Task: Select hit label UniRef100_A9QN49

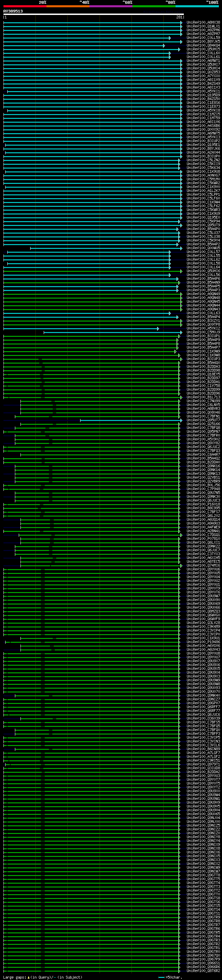Action: click(x=203, y=294)
